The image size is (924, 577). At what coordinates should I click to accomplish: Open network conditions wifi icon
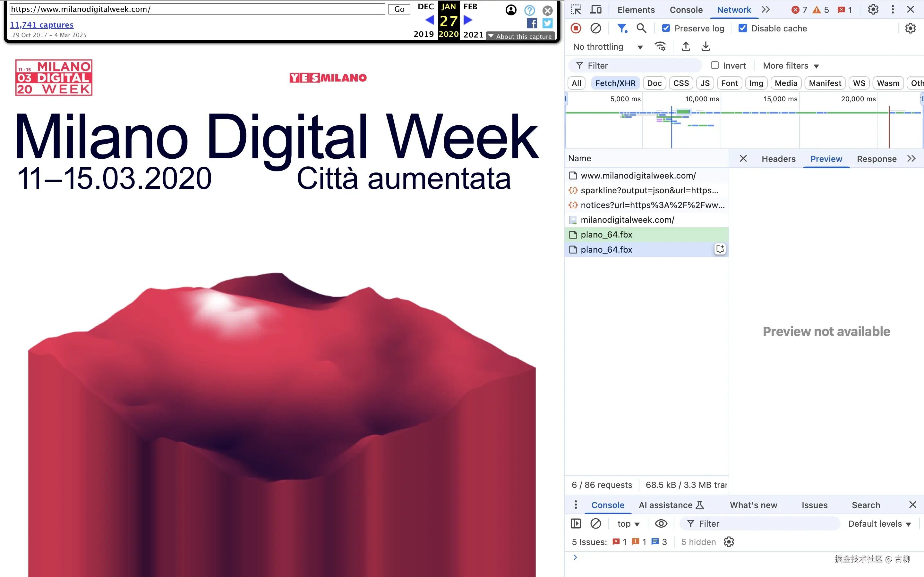(660, 46)
